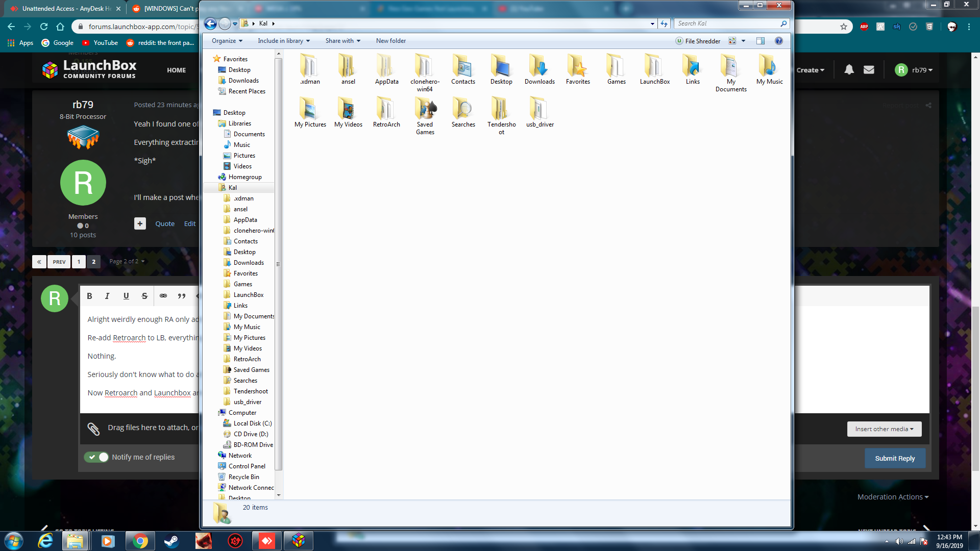Screen dimensions: 980x551
Task: Open Explorer help question mark icon
Action: 778,41
